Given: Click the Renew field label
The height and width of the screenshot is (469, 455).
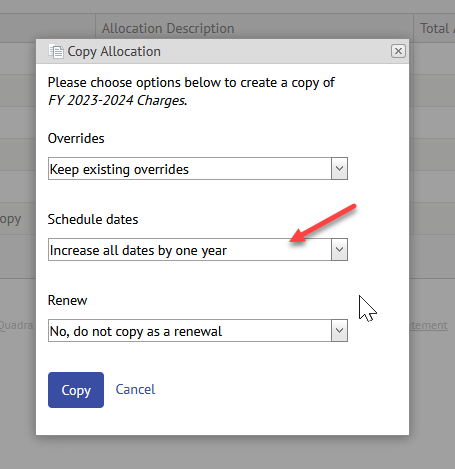Looking at the screenshot, I should (x=67, y=300).
